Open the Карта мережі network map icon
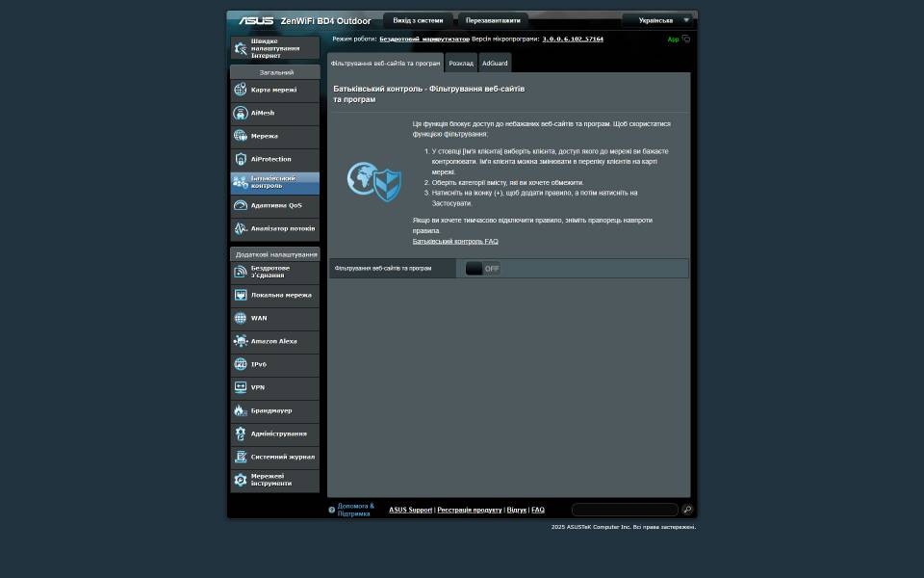 [241, 90]
